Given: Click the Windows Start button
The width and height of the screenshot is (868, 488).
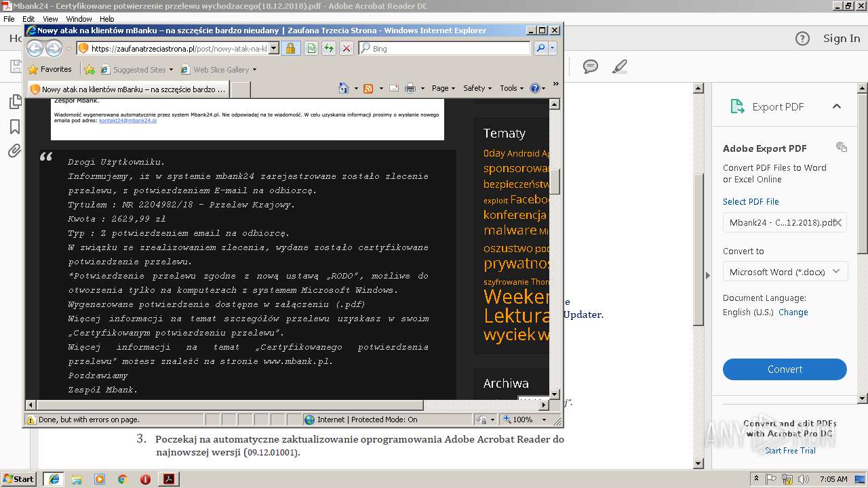Looking at the screenshot, I should tap(19, 479).
